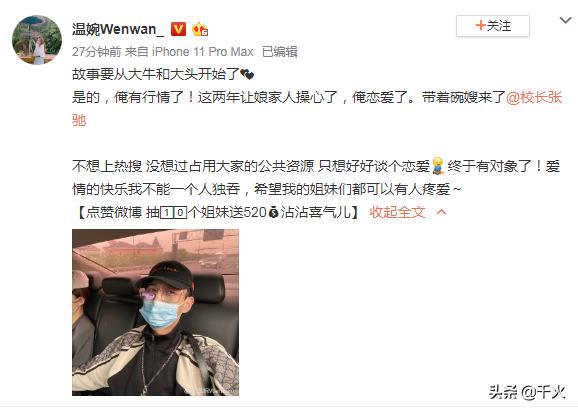
Task: Click the up chevron beside 收起全文
Action: (x=441, y=212)
